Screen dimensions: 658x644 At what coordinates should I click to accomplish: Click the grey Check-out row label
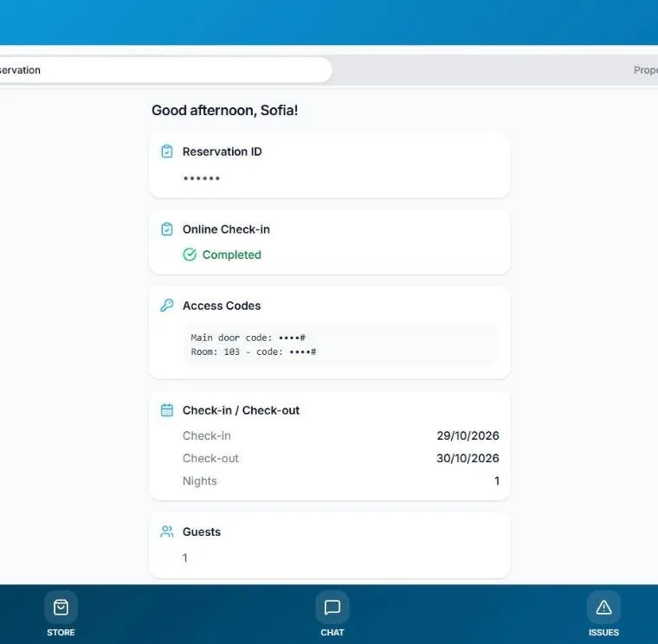pyautogui.click(x=210, y=458)
